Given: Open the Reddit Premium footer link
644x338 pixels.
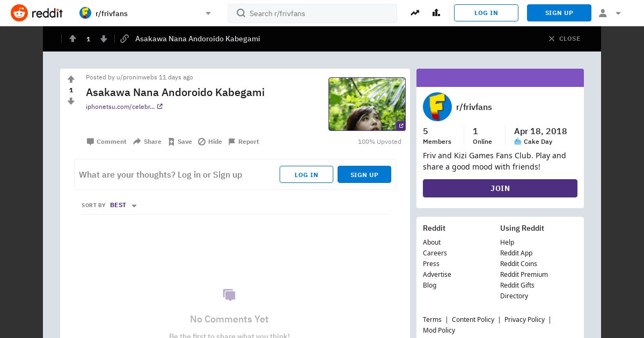Looking at the screenshot, I should click(x=524, y=274).
